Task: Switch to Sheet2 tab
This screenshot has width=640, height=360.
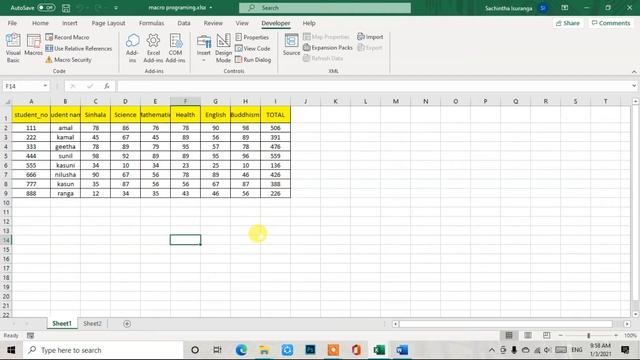Action: point(92,324)
